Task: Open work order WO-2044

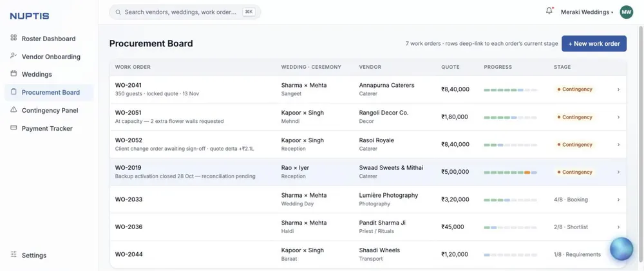Action: pos(368,254)
